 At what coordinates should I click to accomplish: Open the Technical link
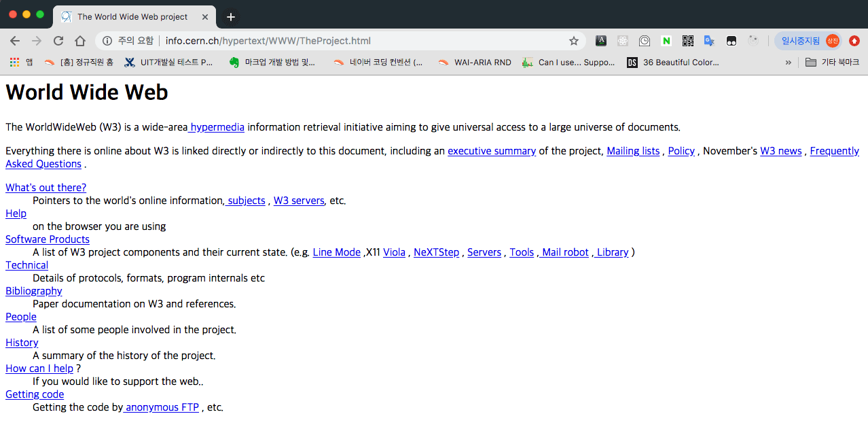point(26,265)
